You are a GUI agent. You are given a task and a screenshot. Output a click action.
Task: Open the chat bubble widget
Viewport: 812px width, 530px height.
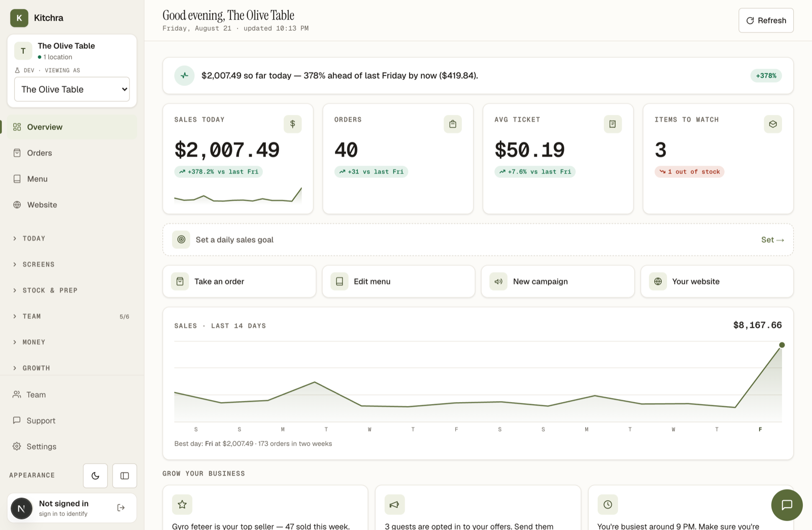[787, 505]
